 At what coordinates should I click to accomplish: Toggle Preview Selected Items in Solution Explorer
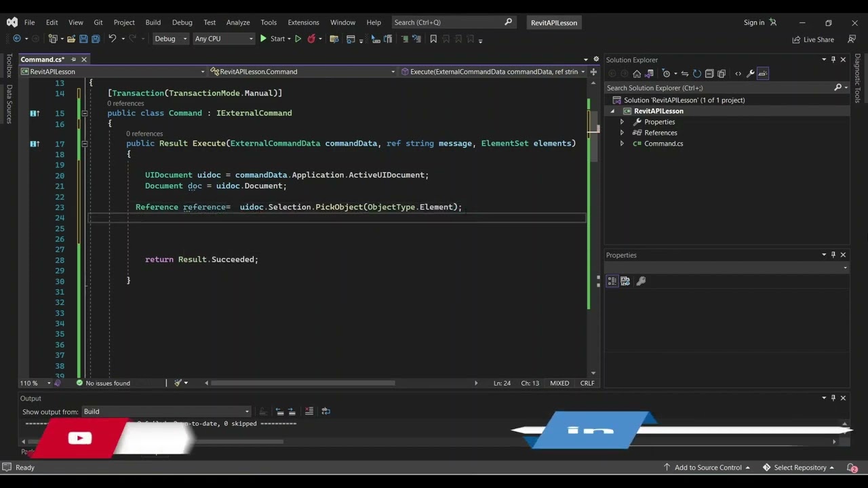[x=763, y=73]
